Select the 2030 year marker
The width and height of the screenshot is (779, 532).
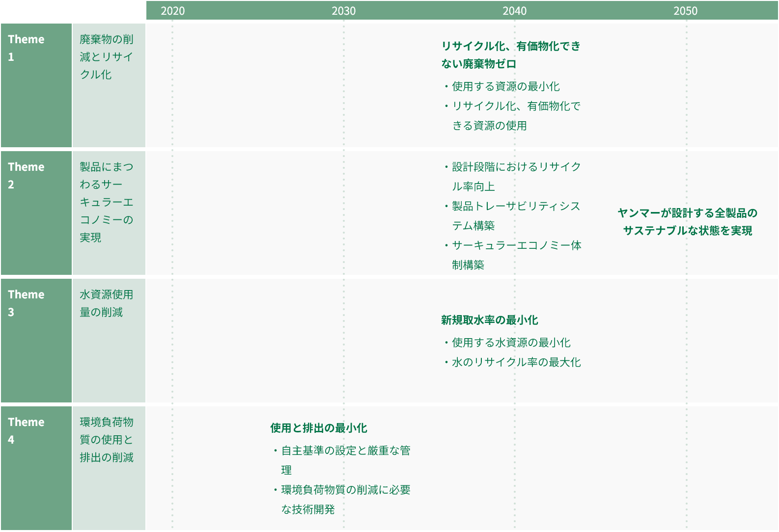[343, 11]
